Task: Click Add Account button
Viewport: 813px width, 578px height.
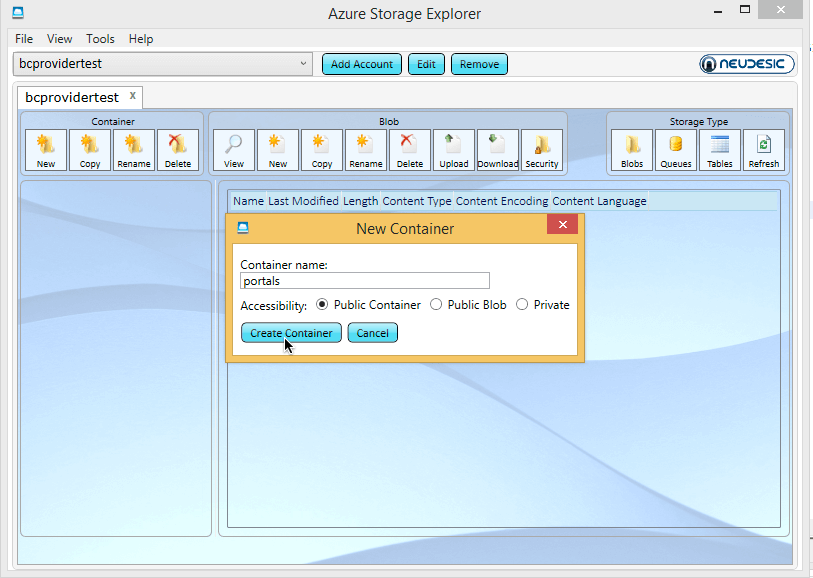Action: tap(362, 64)
